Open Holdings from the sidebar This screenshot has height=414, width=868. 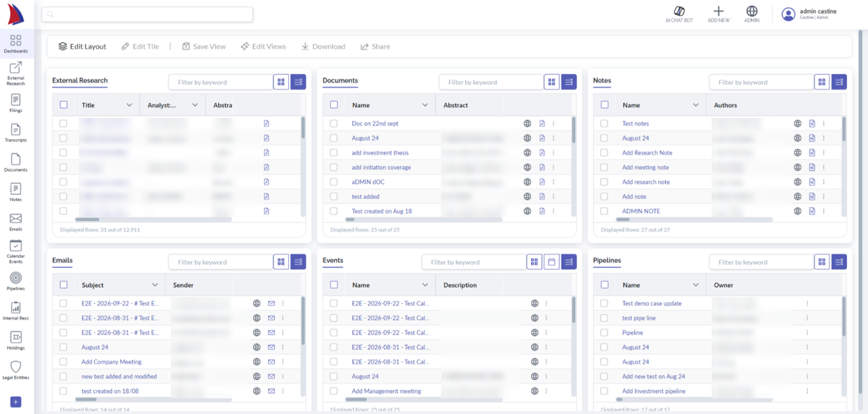coord(16,341)
